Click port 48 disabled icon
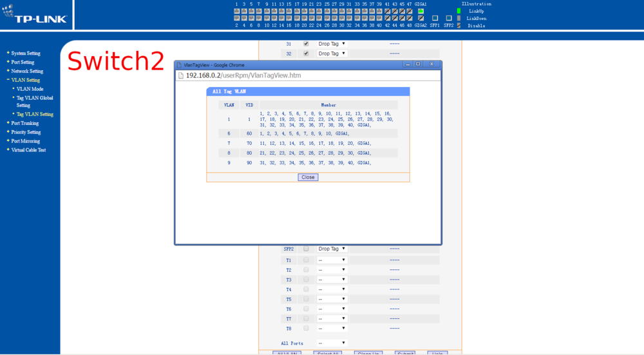Viewport: 644px width, 355px height. [410, 18]
